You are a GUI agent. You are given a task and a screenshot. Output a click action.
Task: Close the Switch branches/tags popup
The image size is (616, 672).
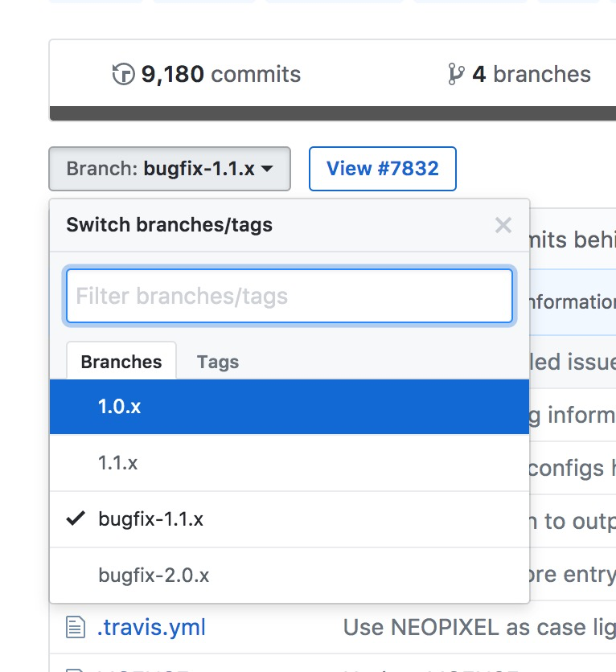pos(503,225)
